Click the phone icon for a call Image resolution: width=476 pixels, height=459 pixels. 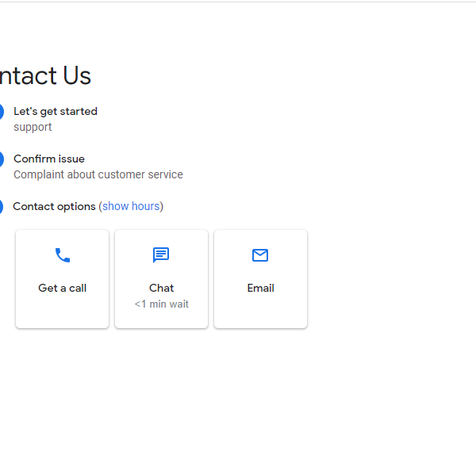coord(62,255)
